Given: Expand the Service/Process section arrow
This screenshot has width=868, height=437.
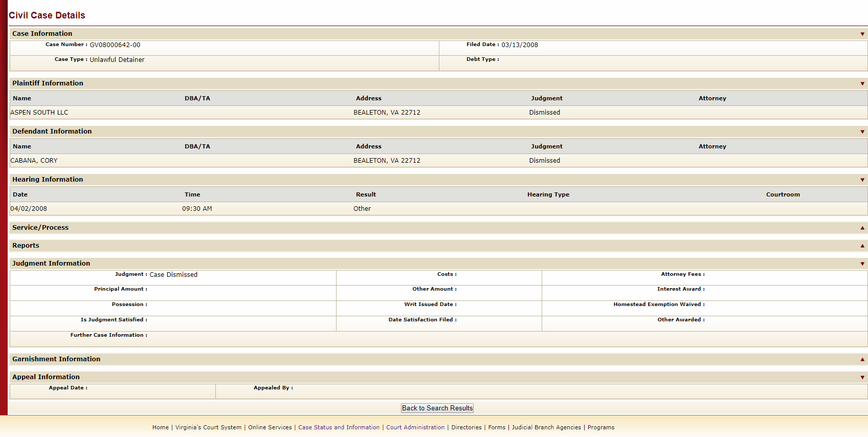Looking at the screenshot, I should [862, 228].
